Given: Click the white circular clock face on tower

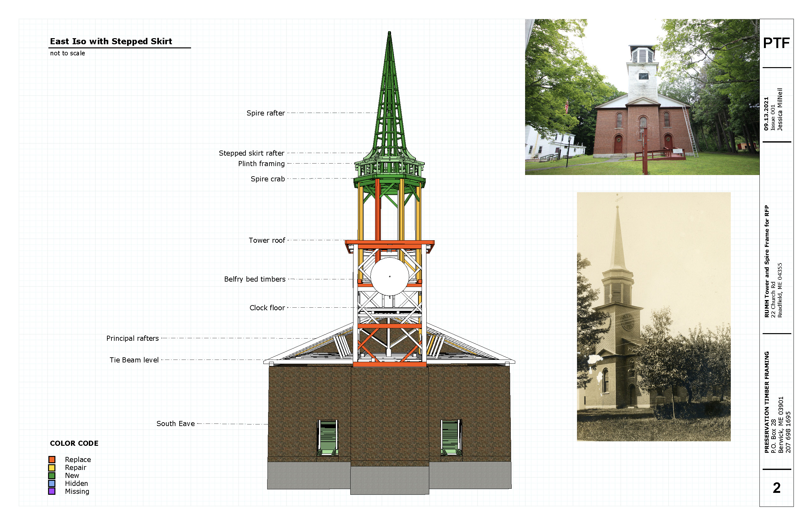Looking at the screenshot, I should [x=390, y=276].
